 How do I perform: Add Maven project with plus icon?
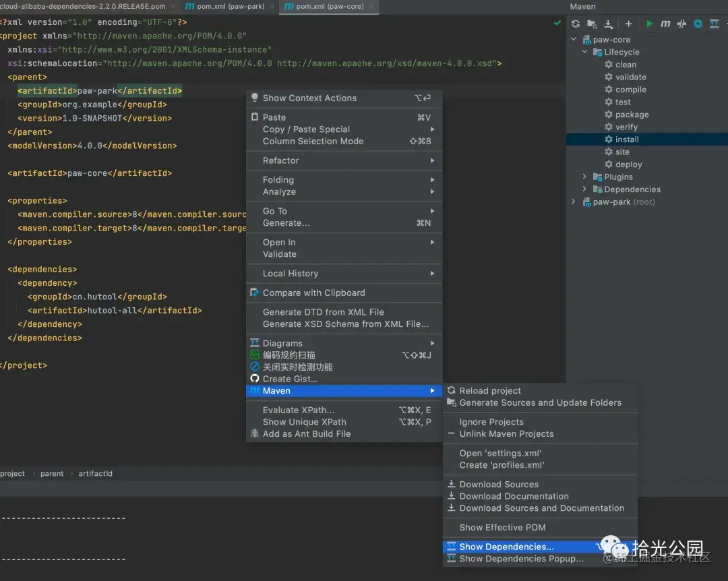(x=629, y=24)
